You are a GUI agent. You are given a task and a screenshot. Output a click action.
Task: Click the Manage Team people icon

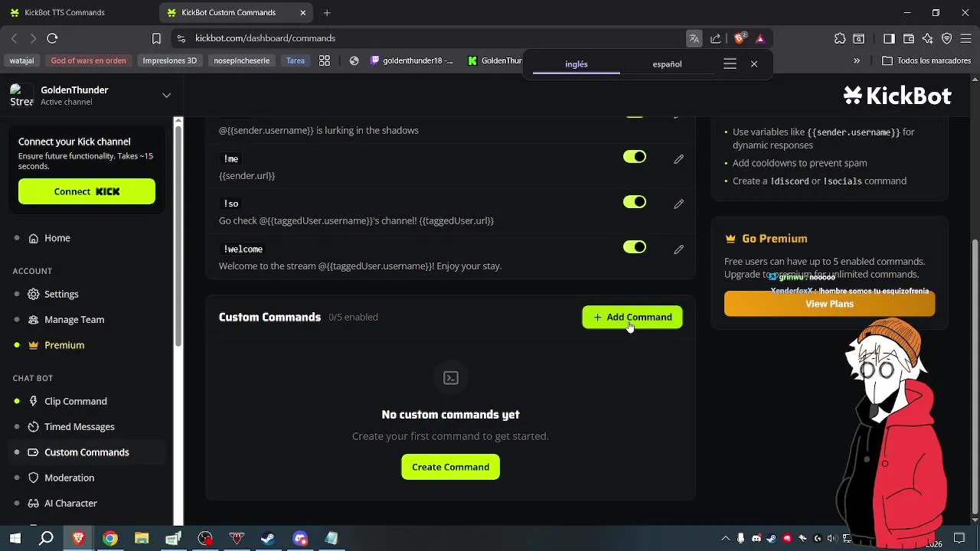[34, 319]
